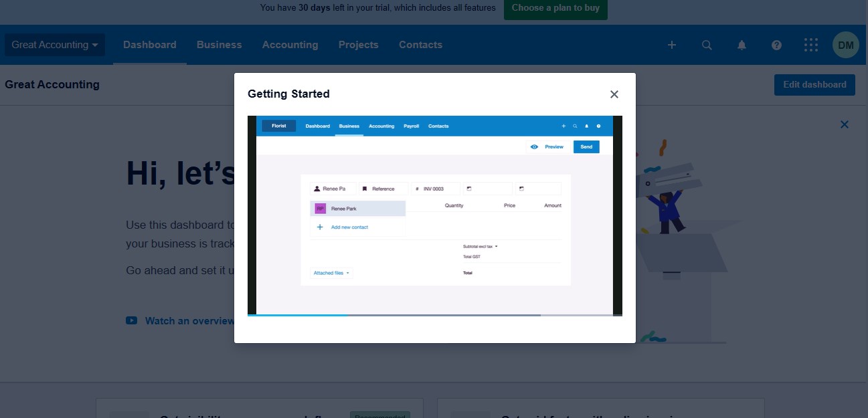Click Choose a plan to buy button

[555, 9]
